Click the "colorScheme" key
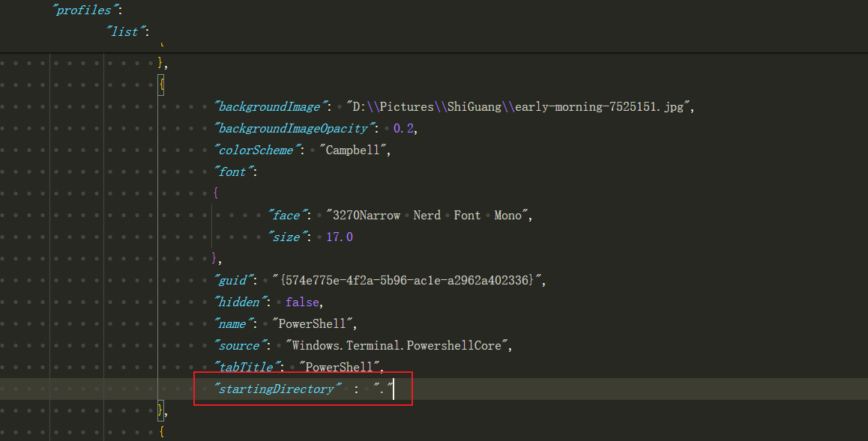This screenshot has width=868, height=441. (x=256, y=150)
